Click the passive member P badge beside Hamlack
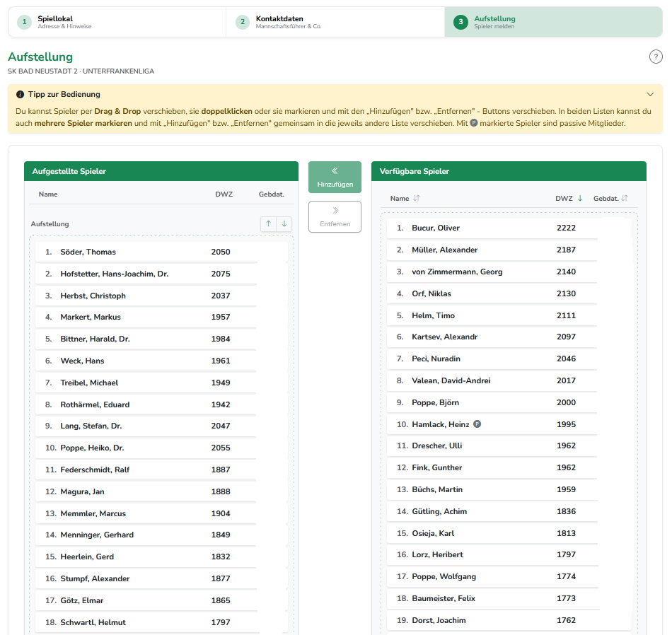This screenshot has height=635, width=672. (x=477, y=424)
